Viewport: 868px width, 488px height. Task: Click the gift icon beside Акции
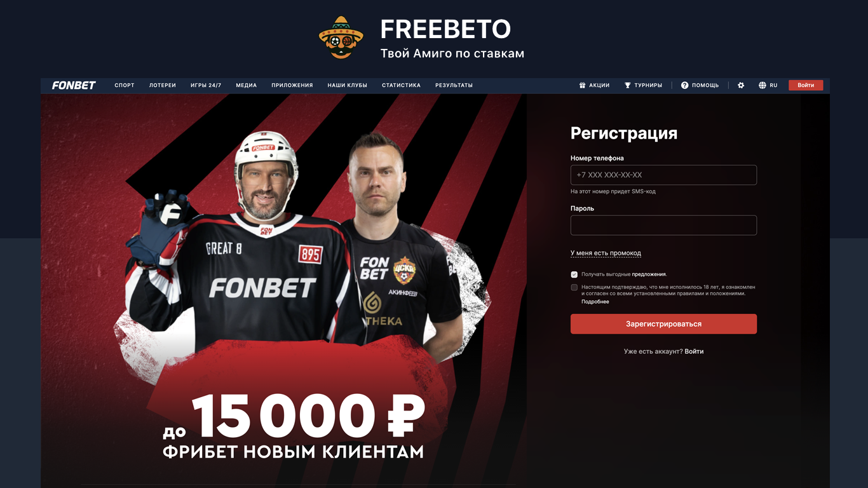(x=582, y=85)
